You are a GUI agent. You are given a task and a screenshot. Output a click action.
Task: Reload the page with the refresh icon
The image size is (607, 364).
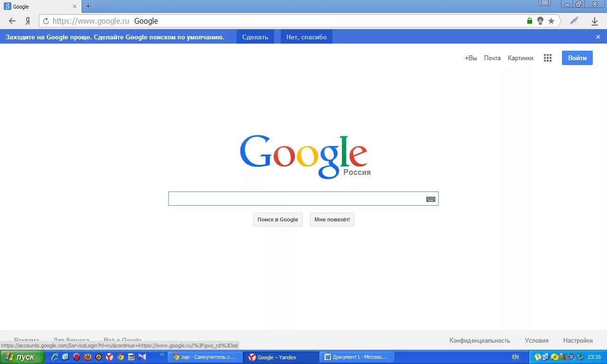[x=46, y=21]
